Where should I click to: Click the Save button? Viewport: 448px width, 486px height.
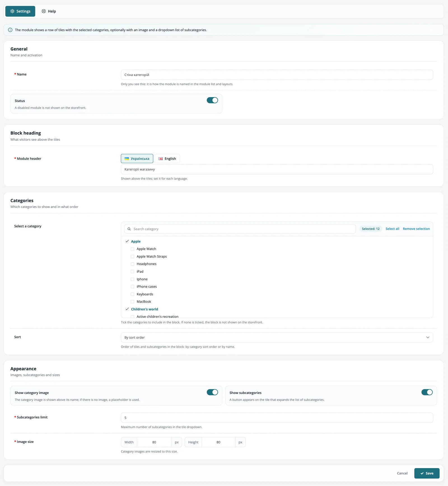427,473
